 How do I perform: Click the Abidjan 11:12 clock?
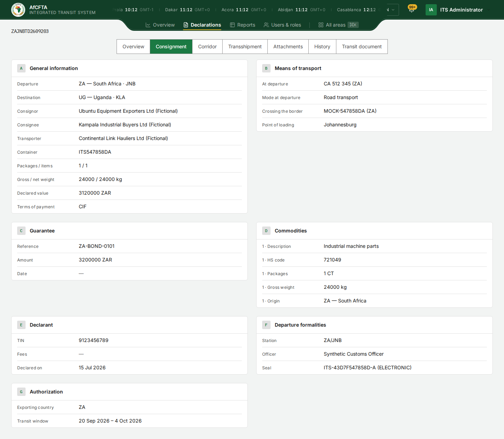coord(302,10)
